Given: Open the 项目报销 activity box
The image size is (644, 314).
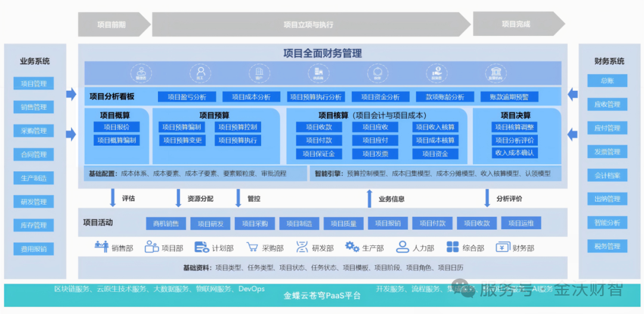Looking at the screenshot, I should [388, 223].
